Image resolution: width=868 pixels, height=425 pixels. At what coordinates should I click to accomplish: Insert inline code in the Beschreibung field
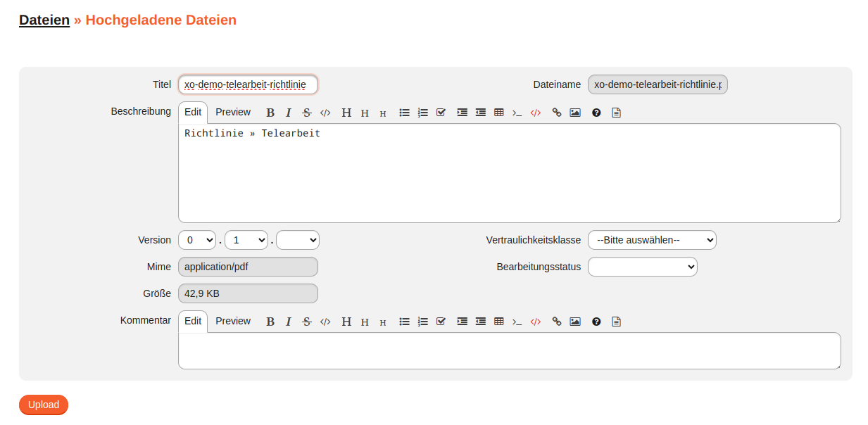coord(325,112)
